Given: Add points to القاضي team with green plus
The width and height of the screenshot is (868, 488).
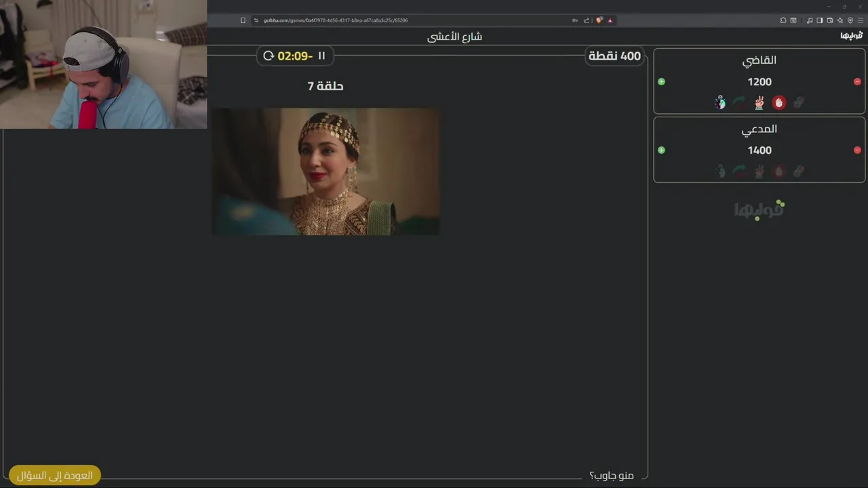Looking at the screenshot, I should click(661, 82).
